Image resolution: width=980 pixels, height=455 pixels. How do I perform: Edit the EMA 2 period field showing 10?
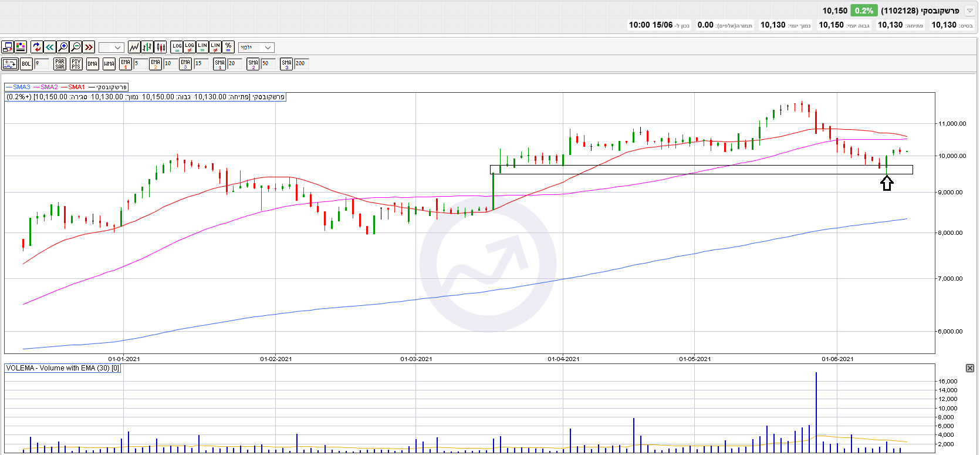click(x=170, y=63)
